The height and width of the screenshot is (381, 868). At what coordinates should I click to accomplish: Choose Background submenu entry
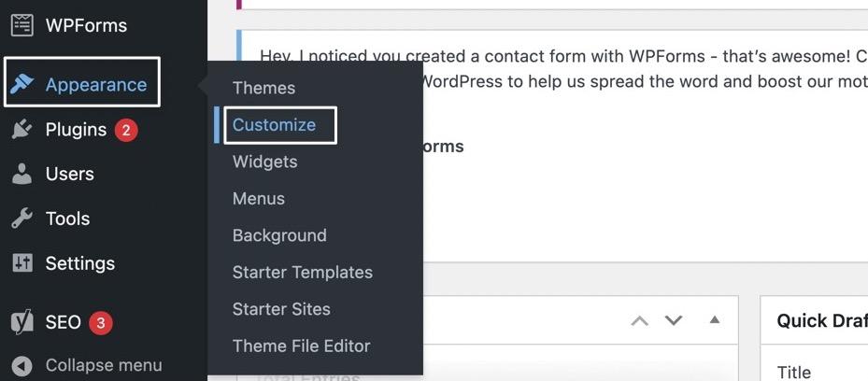click(279, 235)
